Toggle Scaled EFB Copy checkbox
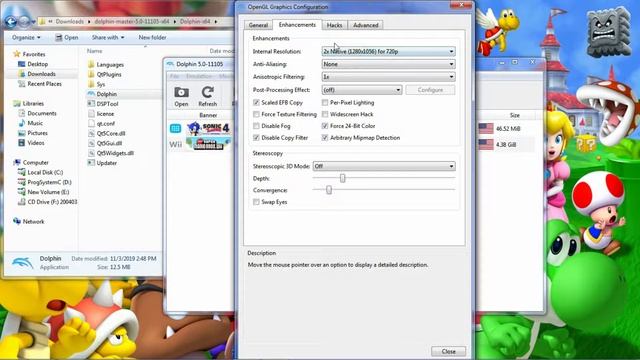This screenshot has height=360, width=640. tap(256, 102)
